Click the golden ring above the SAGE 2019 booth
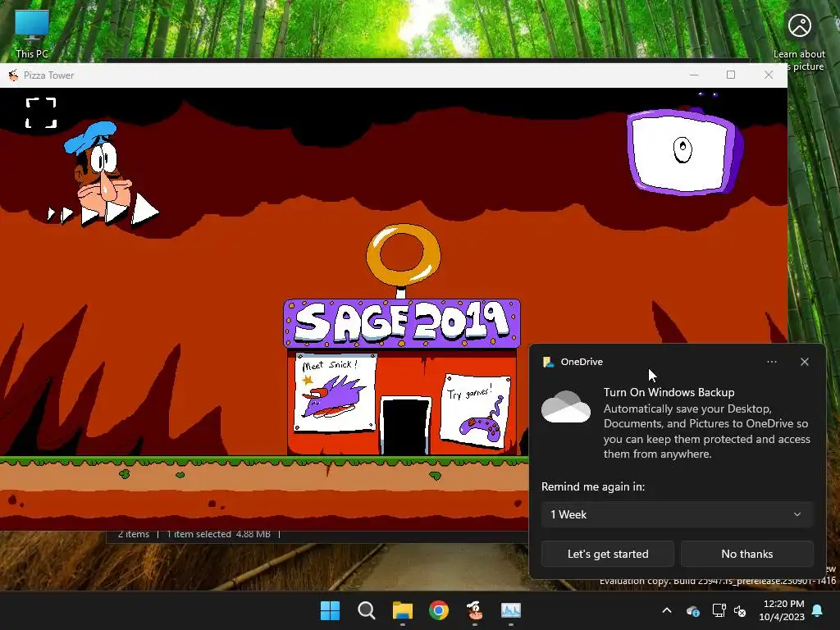The width and height of the screenshot is (840, 630). click(404, 255)
